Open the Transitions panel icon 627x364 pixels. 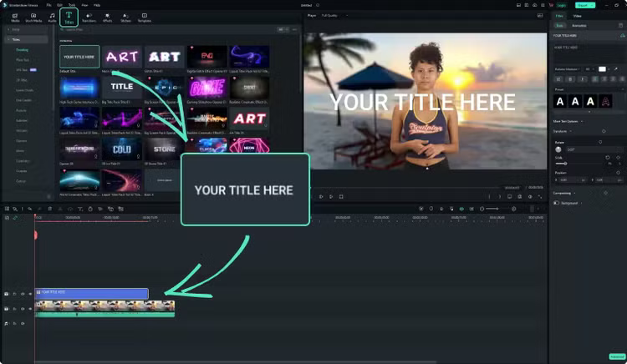click(x=89, y=16)
